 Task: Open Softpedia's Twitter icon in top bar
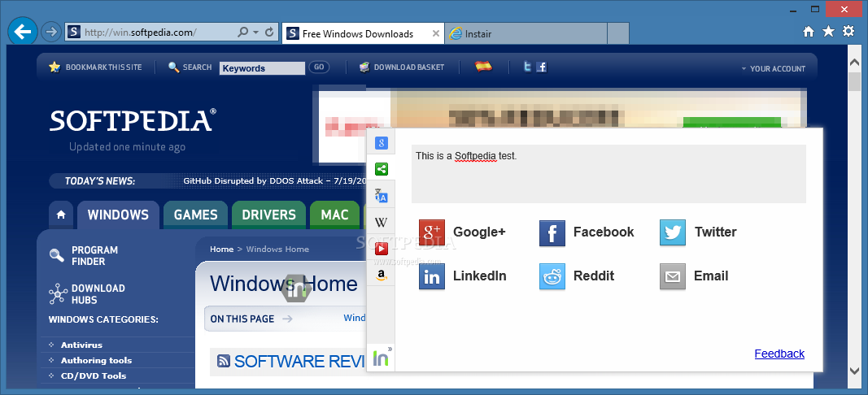pyautogui.click(x=528, y=67)
